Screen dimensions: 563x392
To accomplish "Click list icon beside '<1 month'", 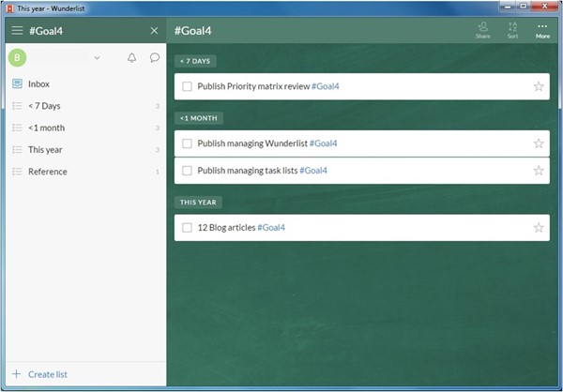I will coord(17,128).
